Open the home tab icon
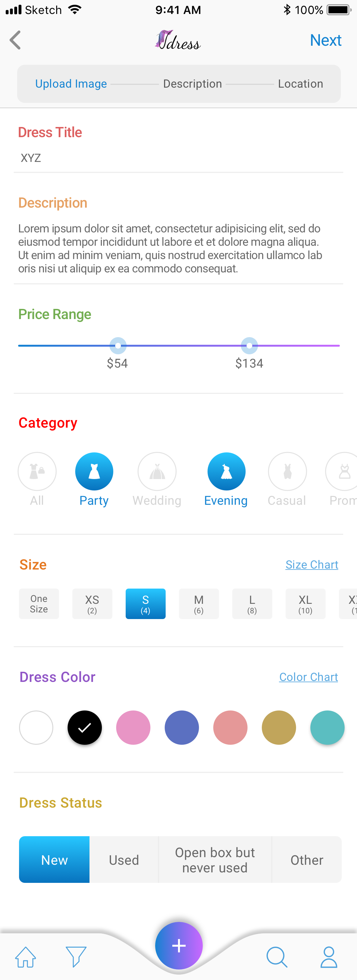 (x=25, y=957)
